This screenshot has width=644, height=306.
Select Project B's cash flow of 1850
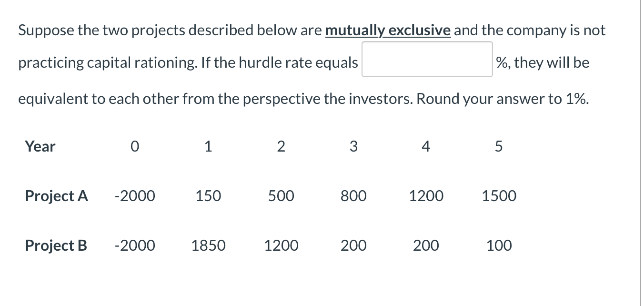coord(208,245)
